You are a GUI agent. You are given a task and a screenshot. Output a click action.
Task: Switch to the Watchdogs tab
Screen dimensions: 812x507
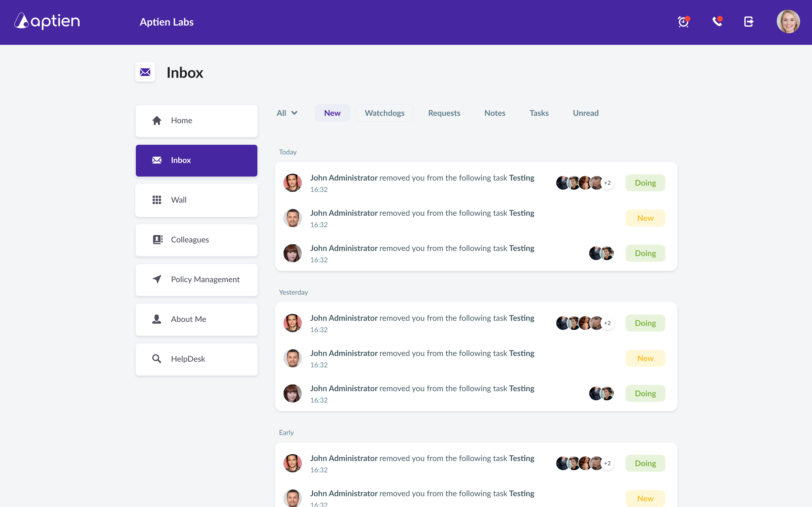[x=384, y=113]
